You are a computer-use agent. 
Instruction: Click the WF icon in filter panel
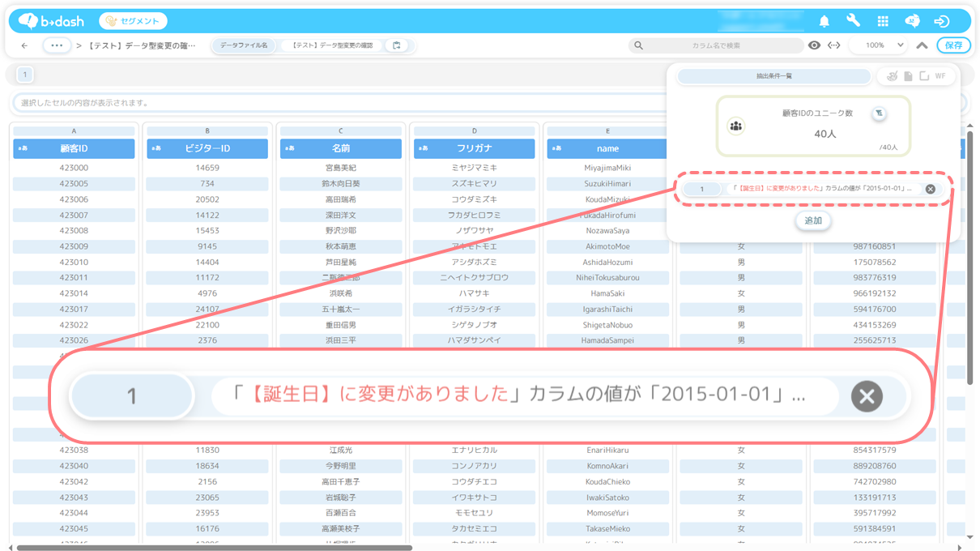pos(940,76)
